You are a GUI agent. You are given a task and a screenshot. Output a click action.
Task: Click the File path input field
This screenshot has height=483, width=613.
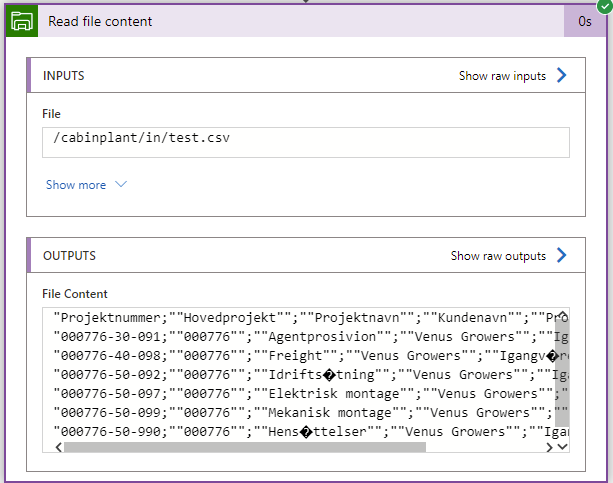coord(305,141)
